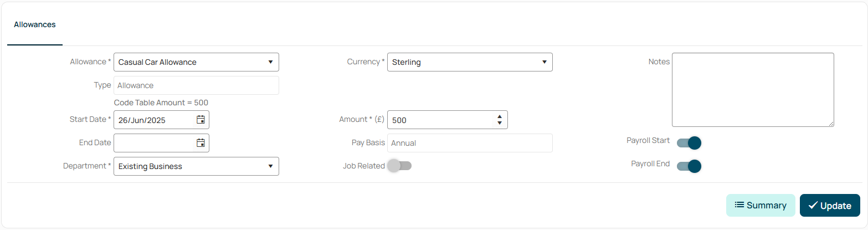868x230 pixels.
Task: Toggle the Payroll Start switch
Action: coord(689,143)
